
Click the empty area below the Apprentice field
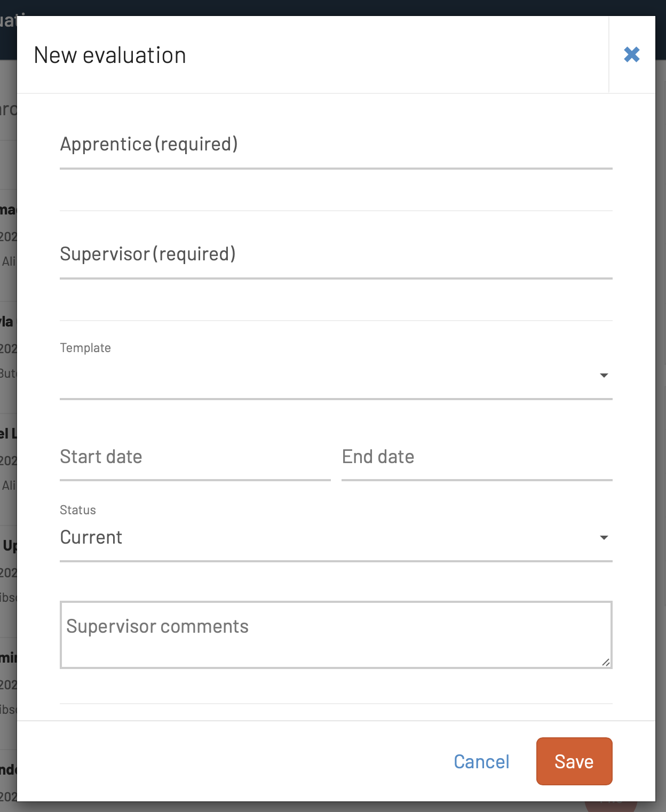point(336,190)
